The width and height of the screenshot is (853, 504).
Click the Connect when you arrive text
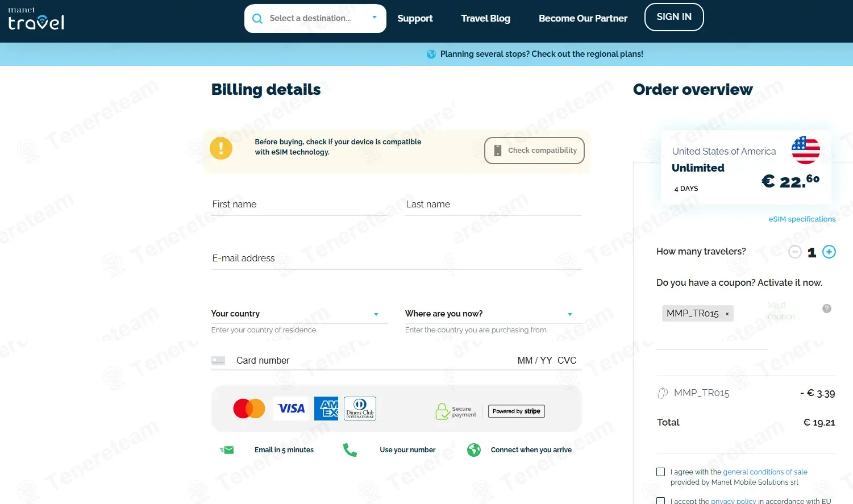click(x=531, y=450)
